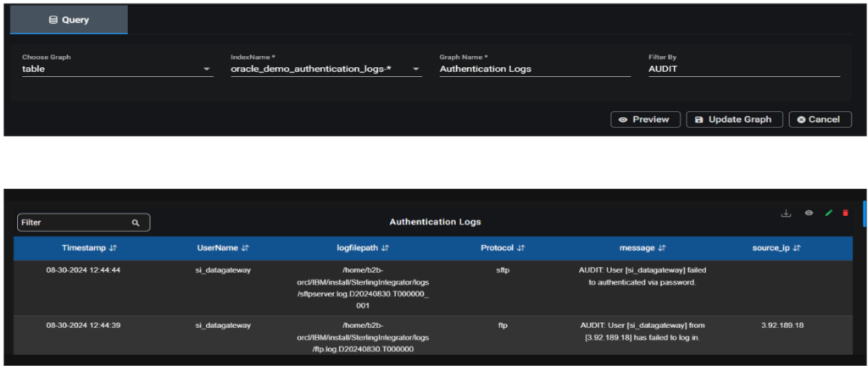Sort by Protocol column arrows

[520, 249]
